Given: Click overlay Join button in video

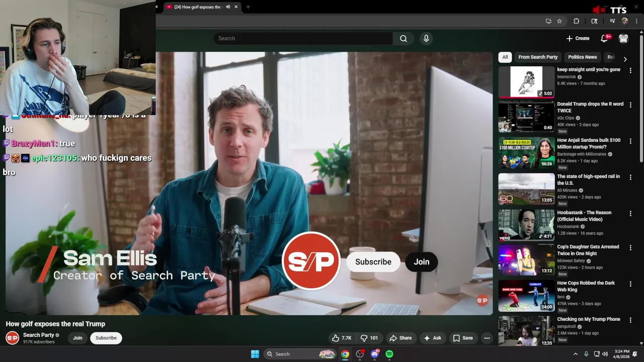Looking at the screenshot, I should tap(422, 262).
